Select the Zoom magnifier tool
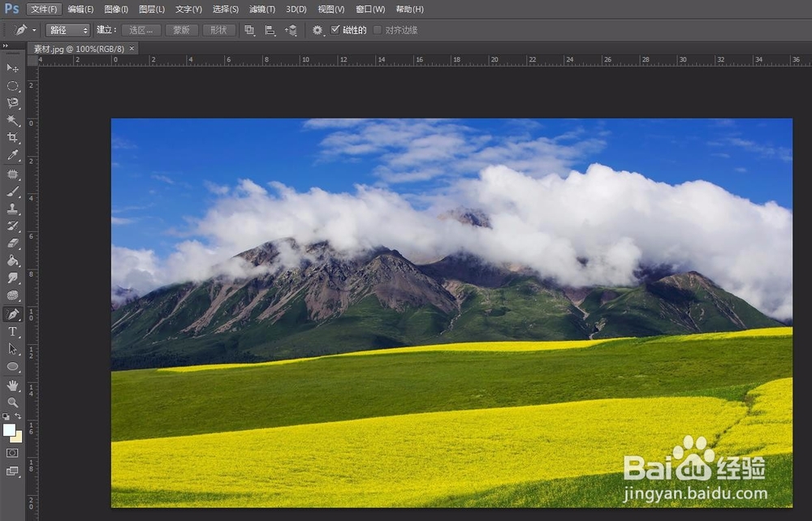Screen dimensions: 812x521 point(12,403)
